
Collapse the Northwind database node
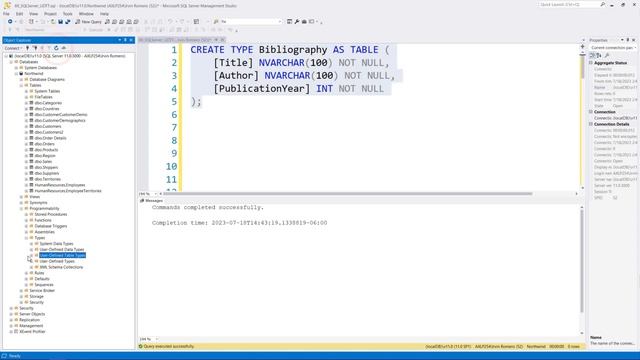[16, 73]
